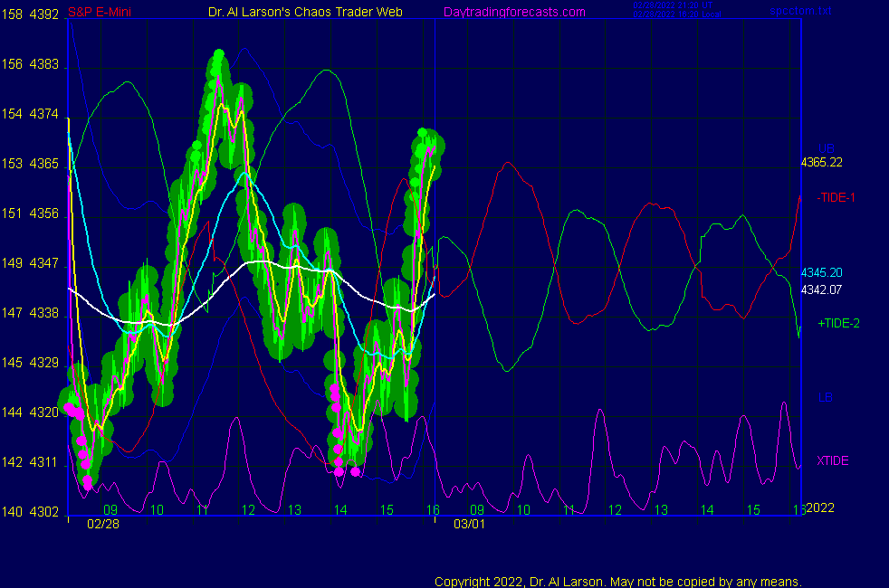Click the 02/28 date label
This screenshot has width=889, height=588.
[103, 524]
